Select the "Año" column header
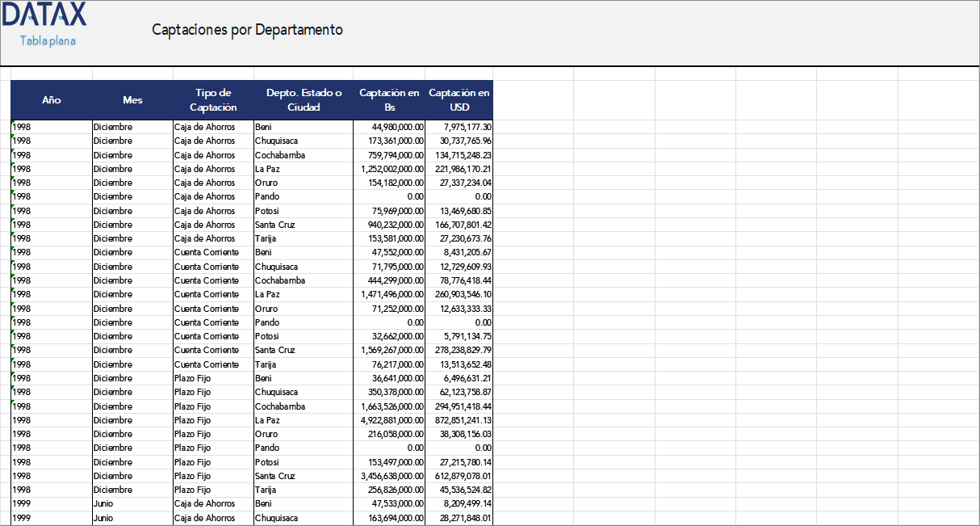The height and width of the screenshot is (526, 980). point(52,99)
